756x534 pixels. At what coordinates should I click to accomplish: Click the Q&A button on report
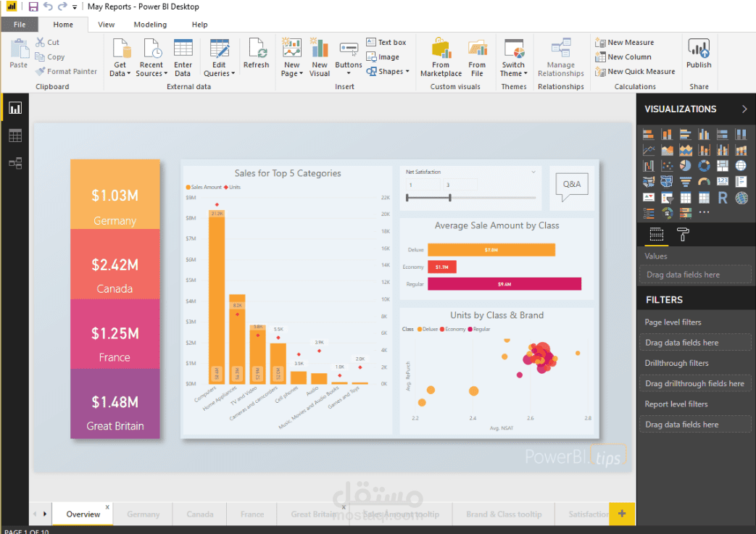tap(572, 187)
